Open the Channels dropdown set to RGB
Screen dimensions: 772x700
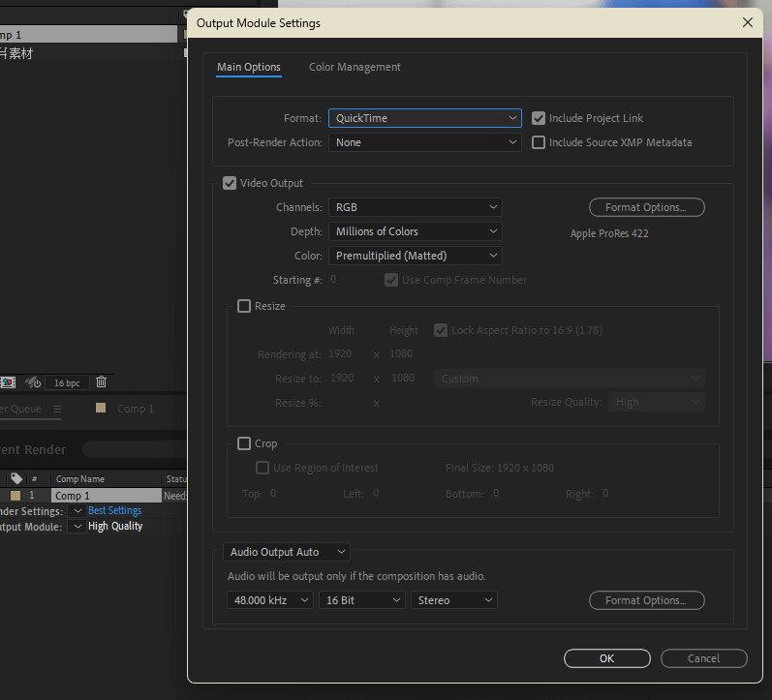click(x=415, y=207)
